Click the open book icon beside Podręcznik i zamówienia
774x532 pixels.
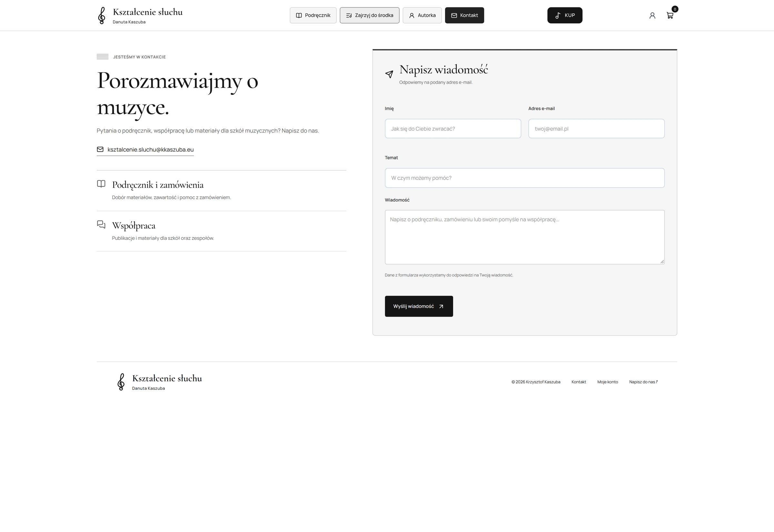[101, 184]
